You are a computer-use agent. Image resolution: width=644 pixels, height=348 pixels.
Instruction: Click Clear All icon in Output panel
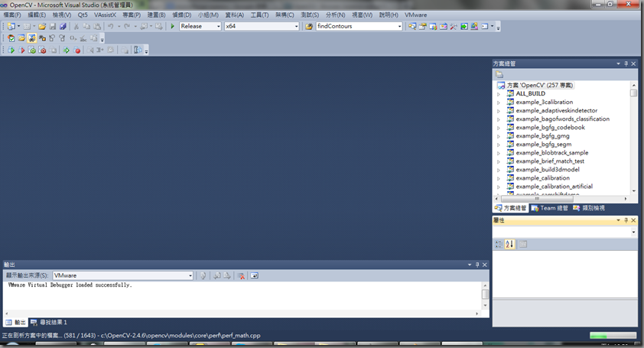click(241, 275)
